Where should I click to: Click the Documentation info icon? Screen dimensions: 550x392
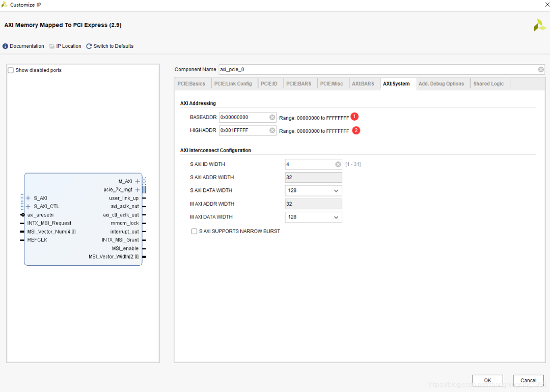6,46
